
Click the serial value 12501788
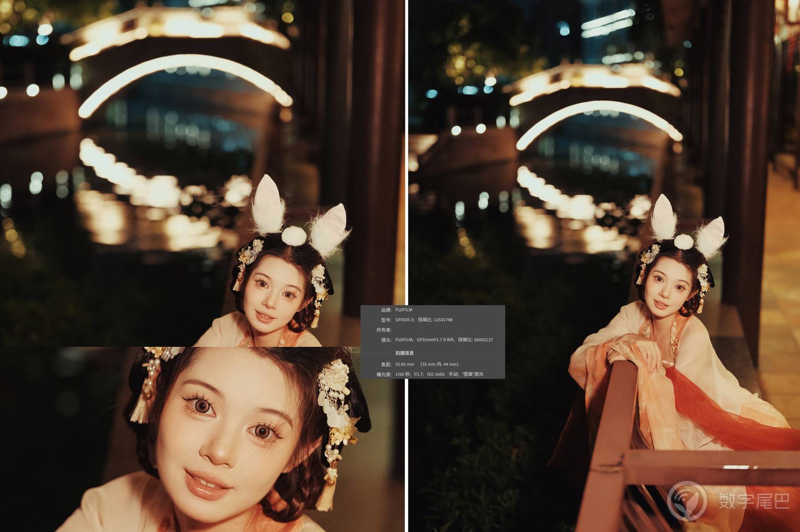[443, 320]
